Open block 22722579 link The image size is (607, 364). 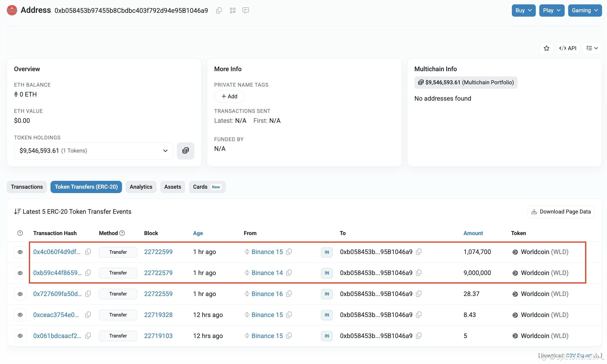coord(158,273)
